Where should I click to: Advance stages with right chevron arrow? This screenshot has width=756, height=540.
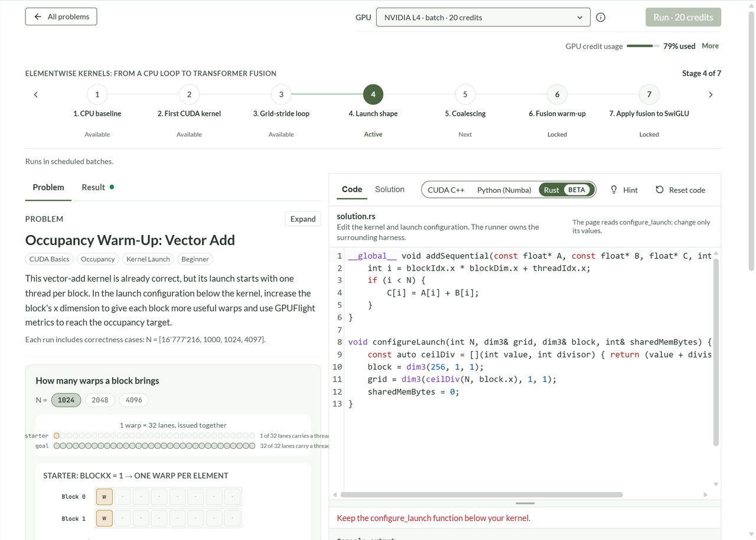[711, 95]
